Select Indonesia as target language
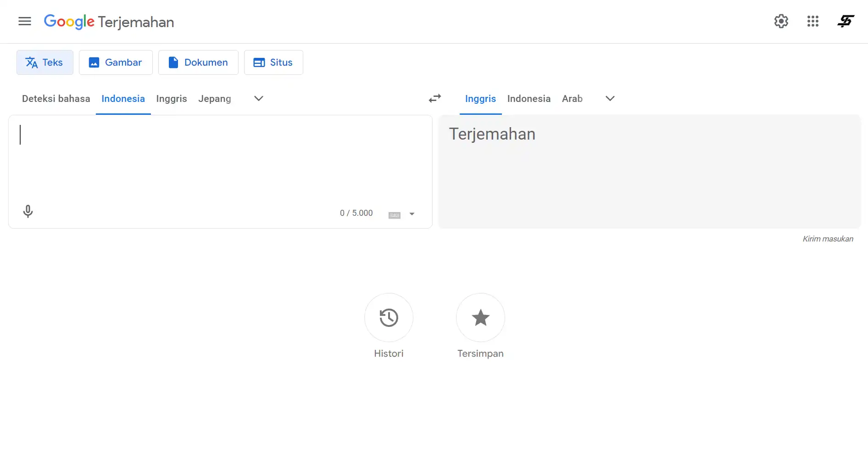The width and height of the screenshot is (868, 455). click(529, 99)
